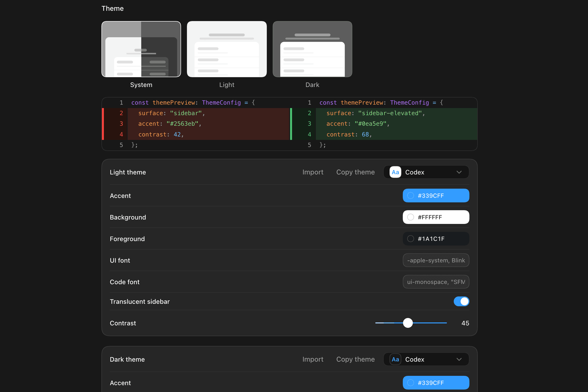Viewport: 588px width, 392px height.
Task: Toggle the Translucent sidebar switch
Action: (x=461, y=301)
